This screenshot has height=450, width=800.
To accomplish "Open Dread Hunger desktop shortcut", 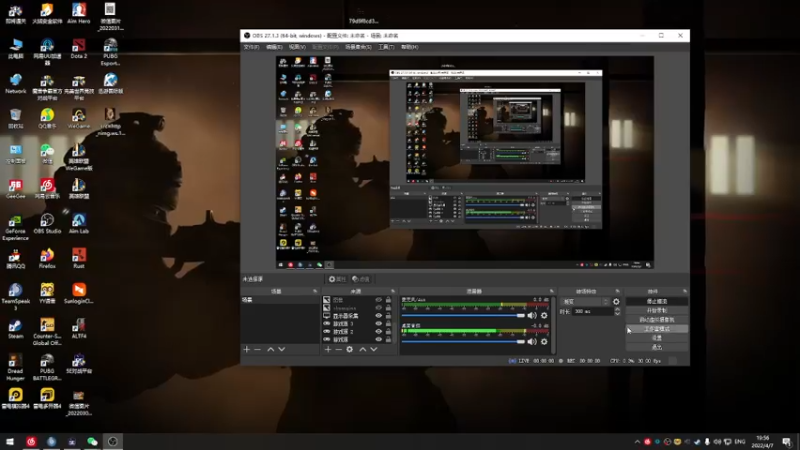I will 15,367.
